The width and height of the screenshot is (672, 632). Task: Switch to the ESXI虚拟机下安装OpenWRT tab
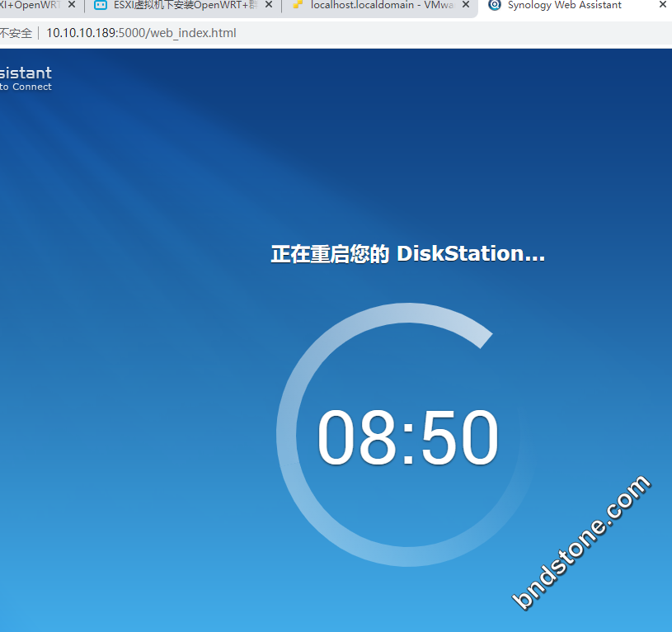[182, 5]
